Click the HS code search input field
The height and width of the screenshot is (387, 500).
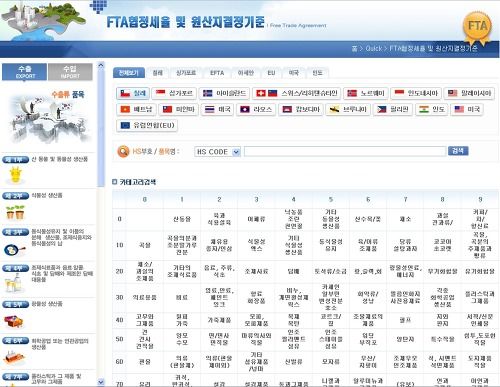pyautogui.click(x=345, y=151)
